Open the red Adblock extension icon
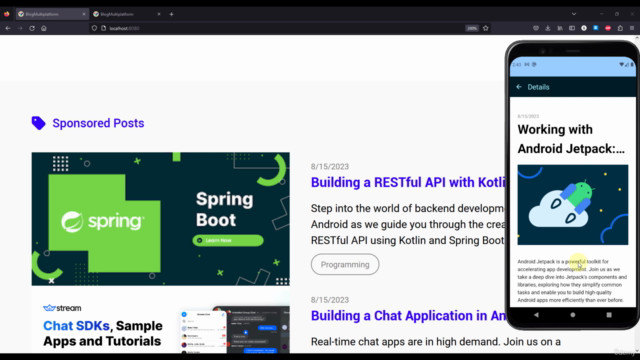The image size is (640, 360). tap(608, 28)
